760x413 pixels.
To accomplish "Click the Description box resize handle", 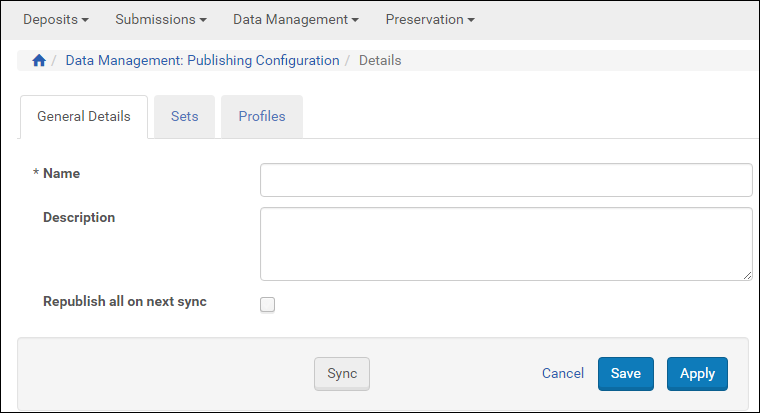I will pyautogui.click(x=747, y=275).
